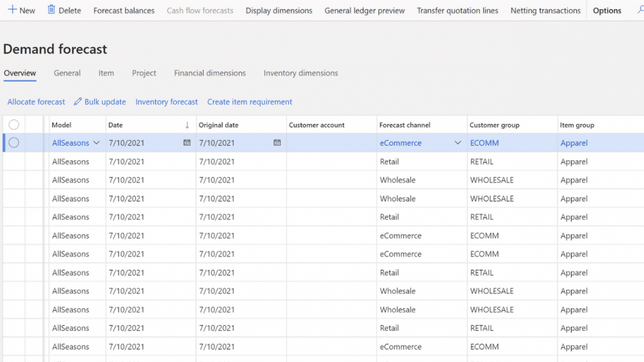Open the Date calendar picker icon

point(187,143)
